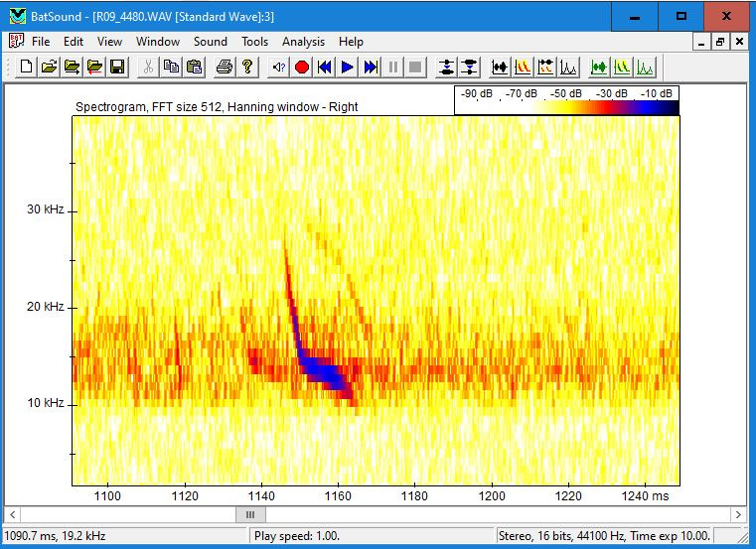Open the Analysis menu

tap(303, 42)
